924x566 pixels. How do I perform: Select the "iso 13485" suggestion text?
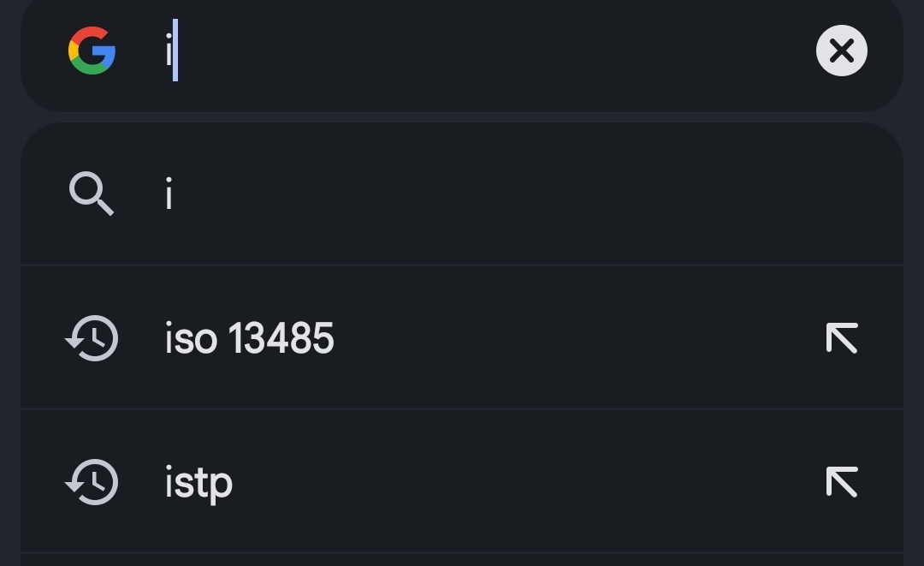click(x=249, y=338)
